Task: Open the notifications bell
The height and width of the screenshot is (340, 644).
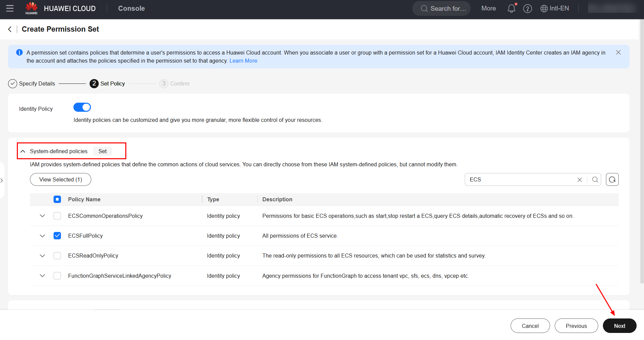Action: [x=511, y=8]
